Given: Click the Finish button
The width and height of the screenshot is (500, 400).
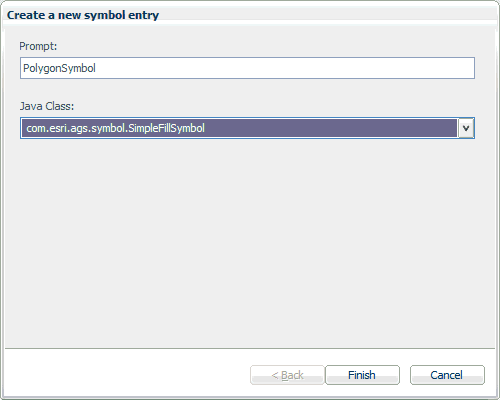Looking at the screenshot, I should coord(362,375).
